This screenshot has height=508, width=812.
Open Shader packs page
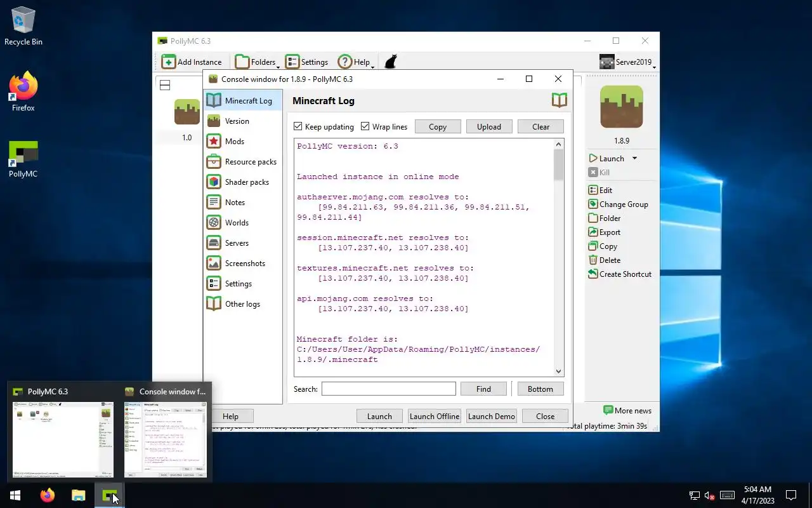[243, 182]
